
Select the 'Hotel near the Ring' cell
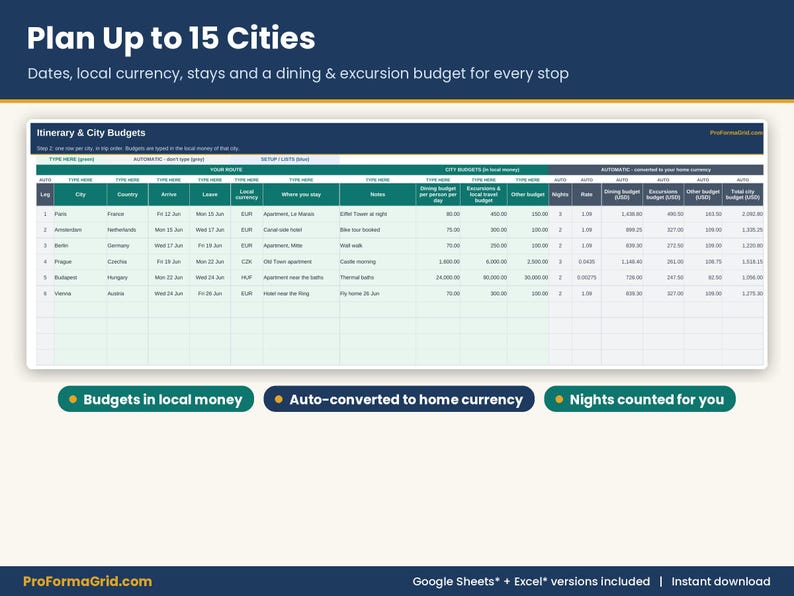coord(301,294)
